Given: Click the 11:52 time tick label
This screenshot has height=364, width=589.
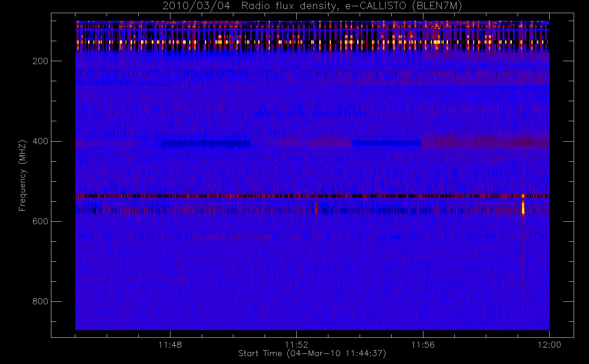Looking at the screenshot, I should (x=296, y=345).
